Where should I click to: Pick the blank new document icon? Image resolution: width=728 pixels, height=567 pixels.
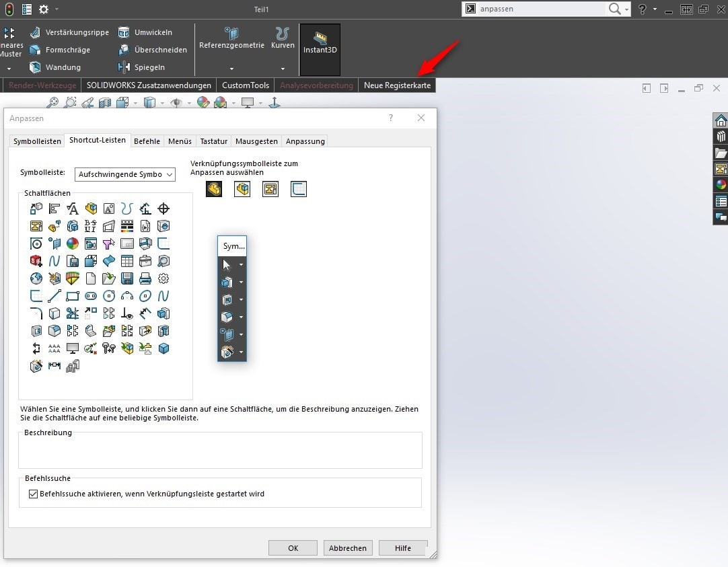coord(91,278)
